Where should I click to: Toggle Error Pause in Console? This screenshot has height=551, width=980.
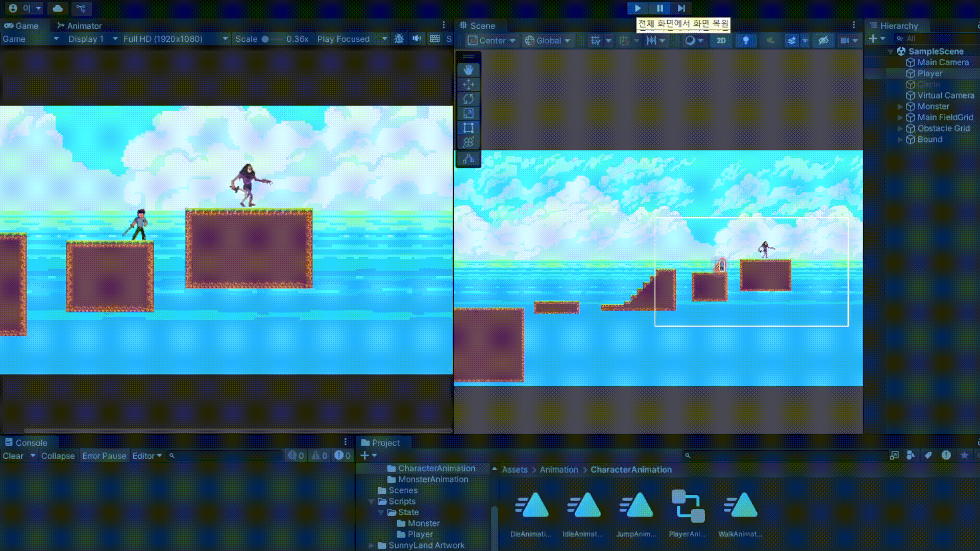click(104, 456)
